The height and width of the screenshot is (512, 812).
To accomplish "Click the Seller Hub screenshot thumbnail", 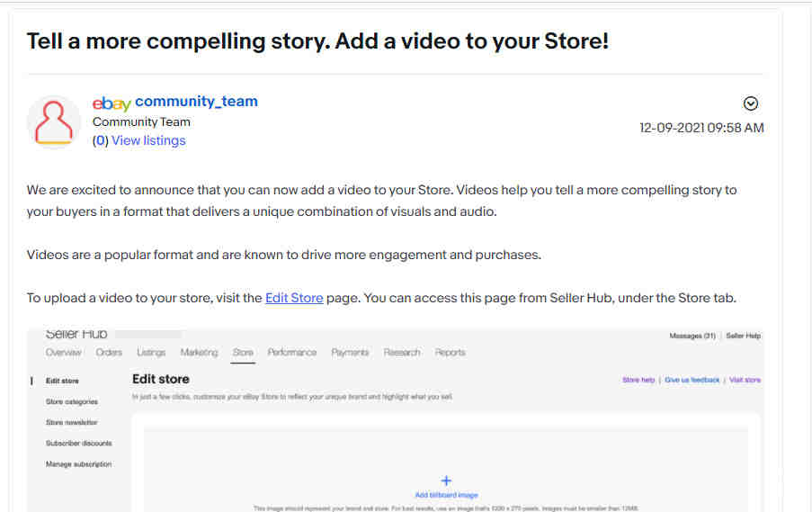I will point(395,420).
